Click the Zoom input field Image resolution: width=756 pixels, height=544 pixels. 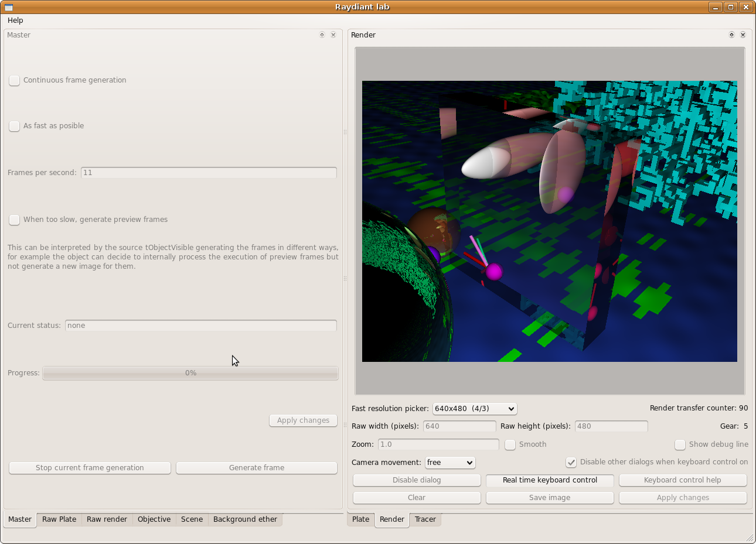438,444
